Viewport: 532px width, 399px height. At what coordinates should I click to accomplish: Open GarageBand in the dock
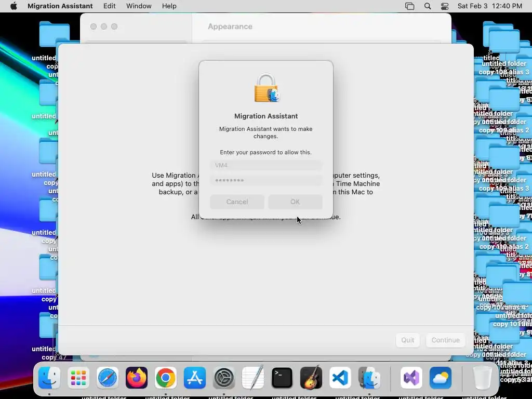(311, 378)
